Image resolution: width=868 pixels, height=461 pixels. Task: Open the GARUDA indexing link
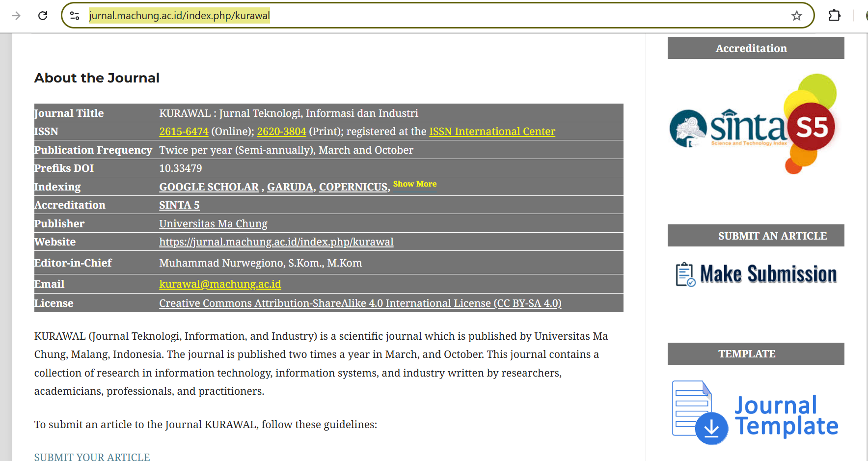(290, 187)
